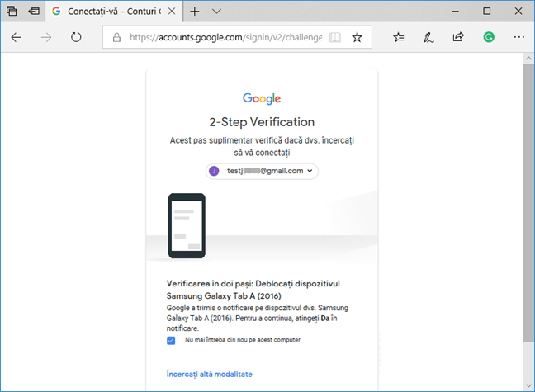The height and width of the screenshot is (392, 535).
Task: Refresh the current page
Action: pyautogui.click(x=76, y=37)
